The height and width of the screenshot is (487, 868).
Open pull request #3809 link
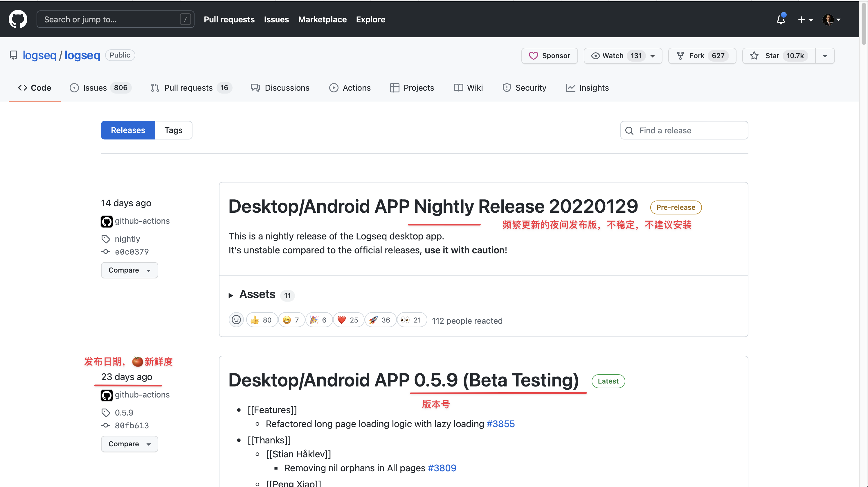point(442,468)
